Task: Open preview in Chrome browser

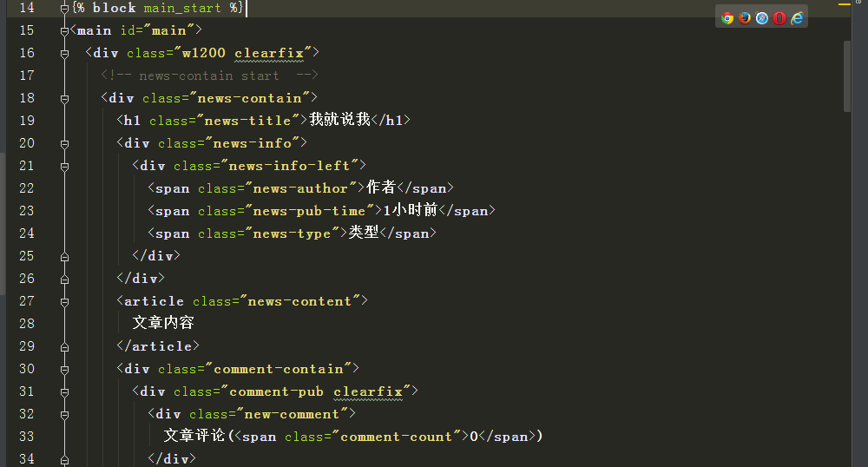Action: click(x=727, y=18)
